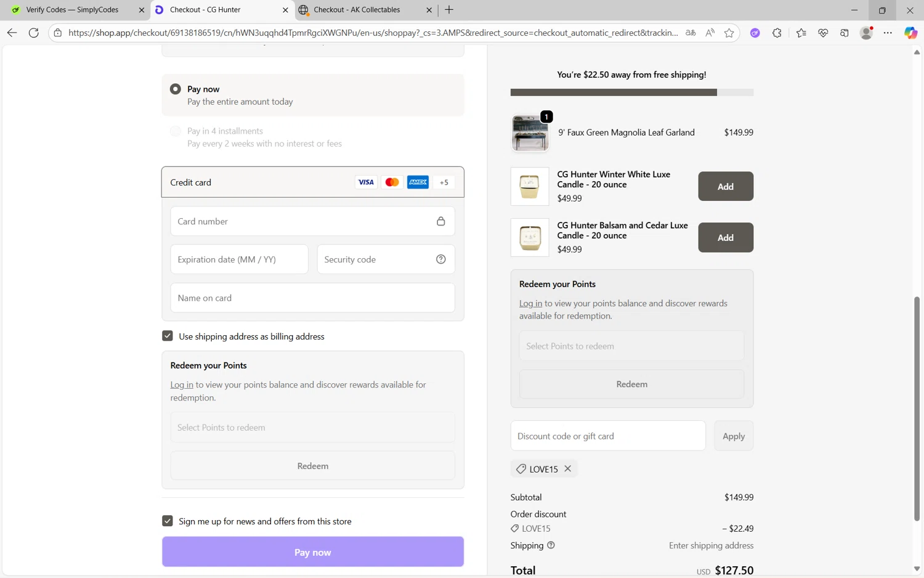Click the Shipping info question mark icon
Screen dimensions: 924x578
tap(551, 545)
